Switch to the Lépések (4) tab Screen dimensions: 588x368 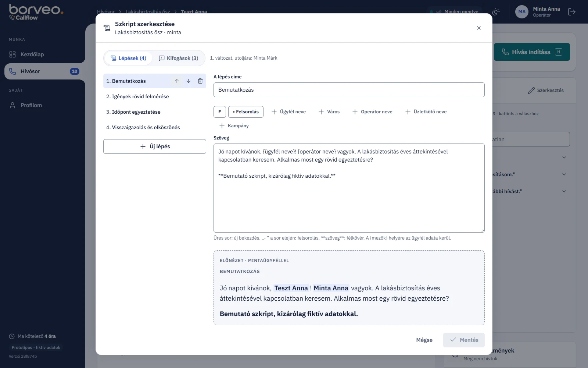pos(129,58)
